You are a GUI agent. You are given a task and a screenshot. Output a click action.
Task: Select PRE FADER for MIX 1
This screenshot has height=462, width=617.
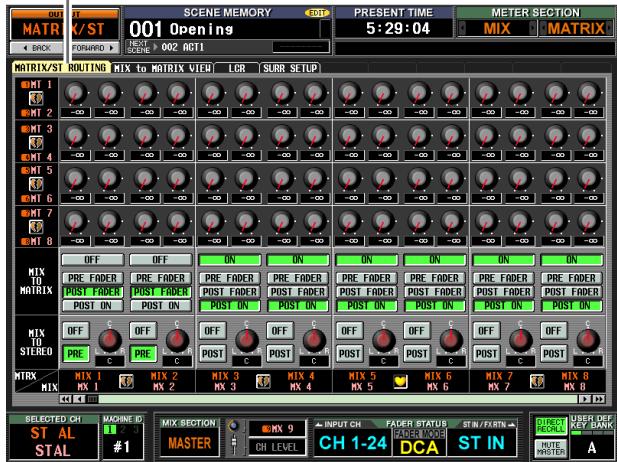click(x=92, y=278)
